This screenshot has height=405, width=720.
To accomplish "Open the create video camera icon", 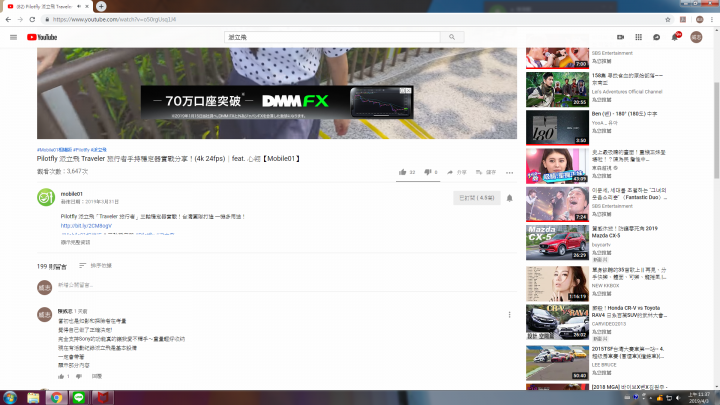I will pyautogui.click(x=620, y=37).
